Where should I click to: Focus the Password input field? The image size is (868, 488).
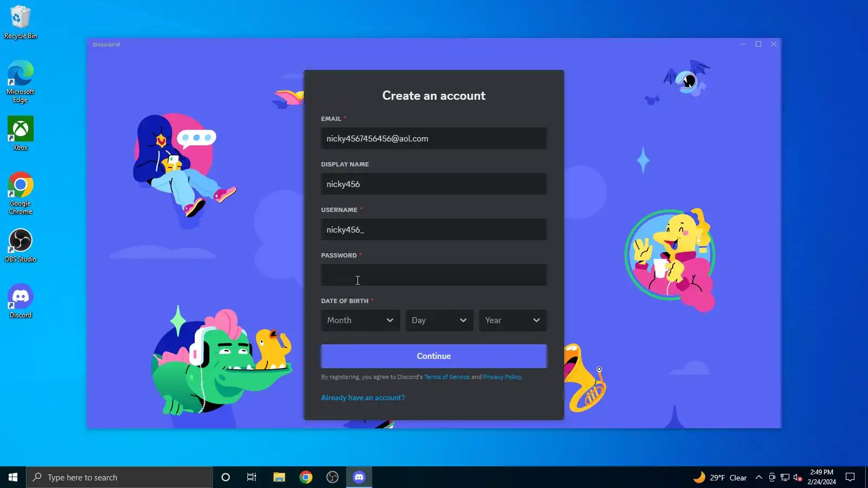tap(434, 275)
